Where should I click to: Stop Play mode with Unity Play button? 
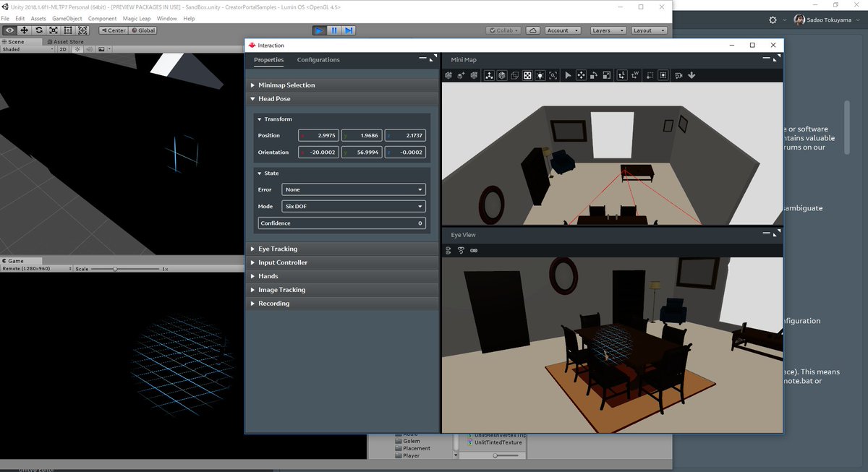(320, 30)
